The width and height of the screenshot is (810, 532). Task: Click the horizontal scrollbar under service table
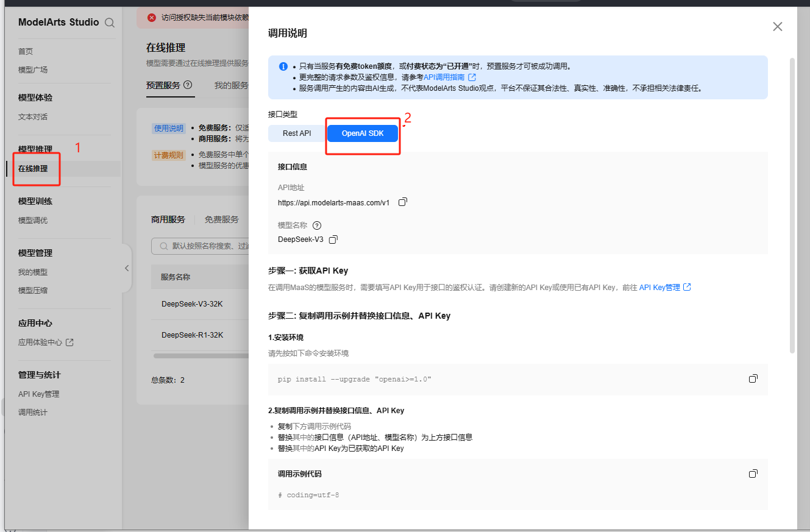point(201,355)
